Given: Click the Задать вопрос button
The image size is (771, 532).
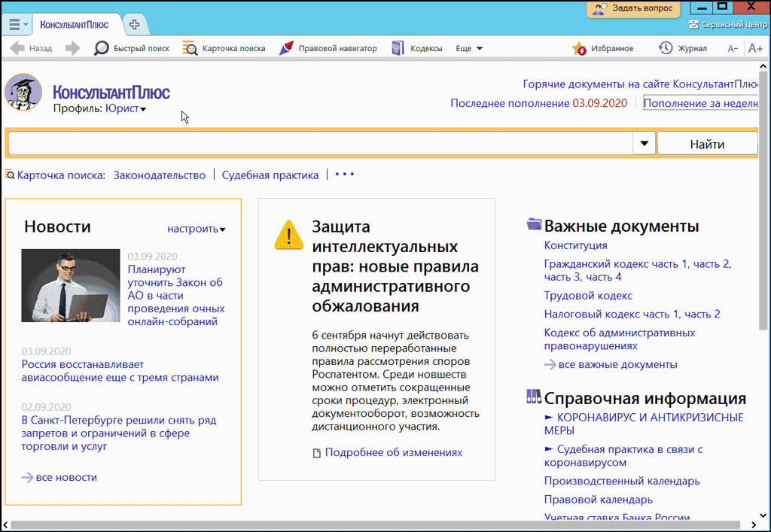Looking at the screenshot, I should tap(634, 9).
